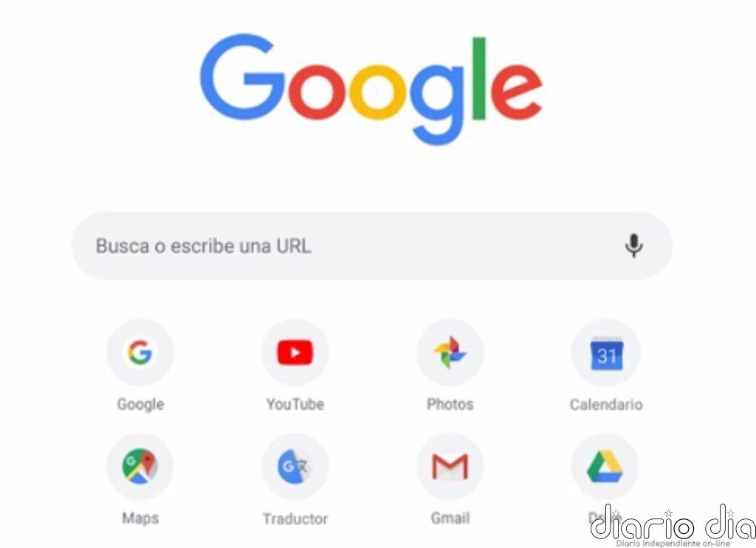
Task: Click the 'Google' shortcut text label
Action: (x=140, y=404)
